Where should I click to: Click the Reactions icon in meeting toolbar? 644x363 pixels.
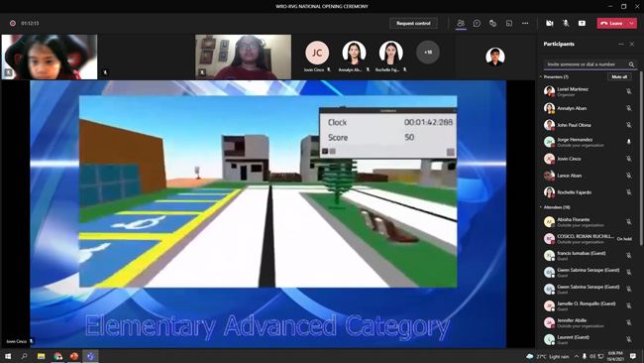coord(492,24)
